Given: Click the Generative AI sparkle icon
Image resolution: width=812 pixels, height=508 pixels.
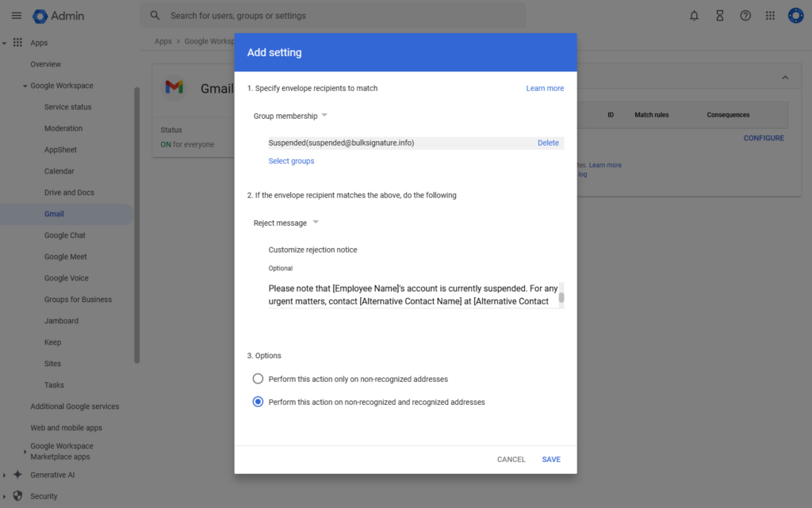Looking at the screenshot, I should [17, 475].
